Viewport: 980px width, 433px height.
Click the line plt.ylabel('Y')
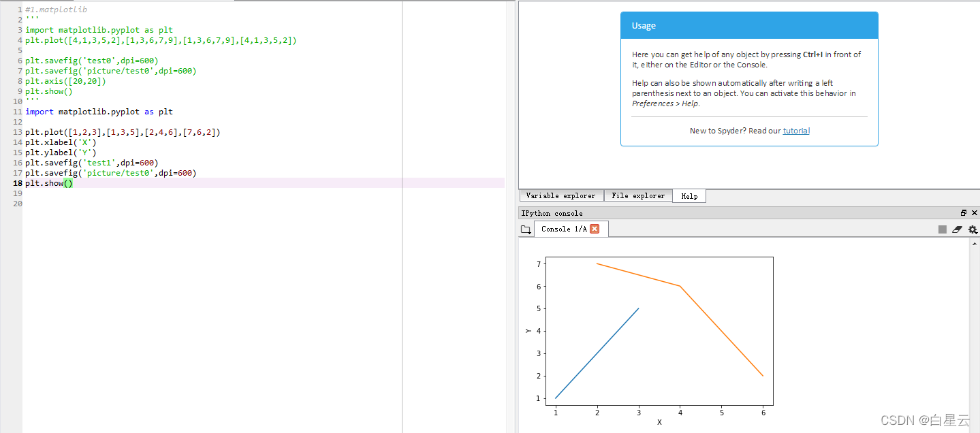coord(61,153)
